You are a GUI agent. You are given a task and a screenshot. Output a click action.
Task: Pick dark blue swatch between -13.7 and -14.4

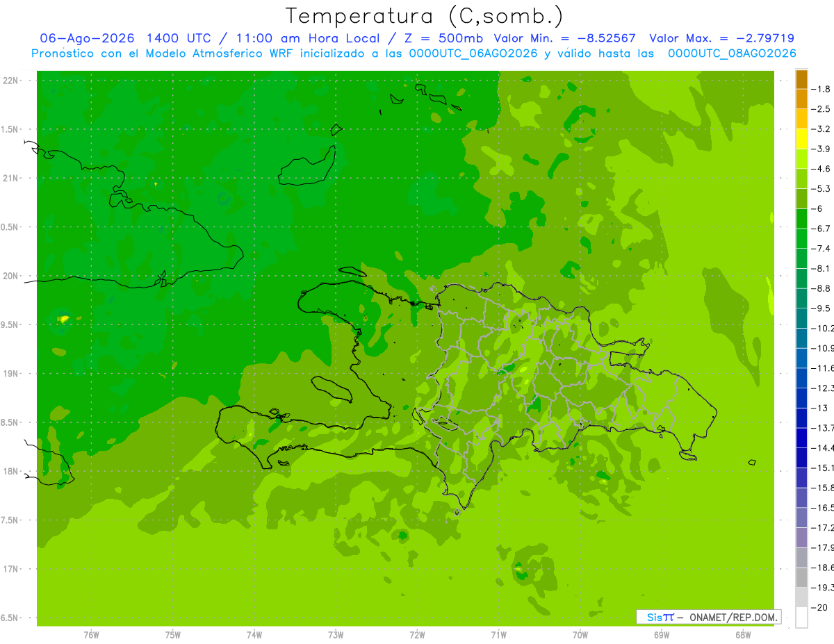click(801, 437)
